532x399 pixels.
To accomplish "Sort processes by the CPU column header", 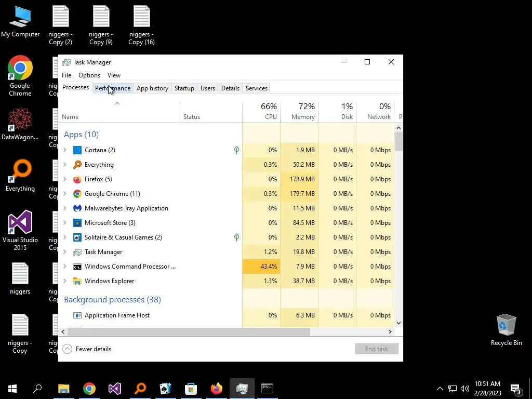I will pyautogui.click(x=261, y=112).
